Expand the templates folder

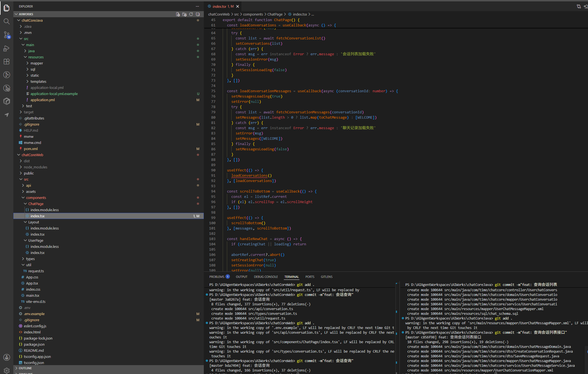pos(38,81)
